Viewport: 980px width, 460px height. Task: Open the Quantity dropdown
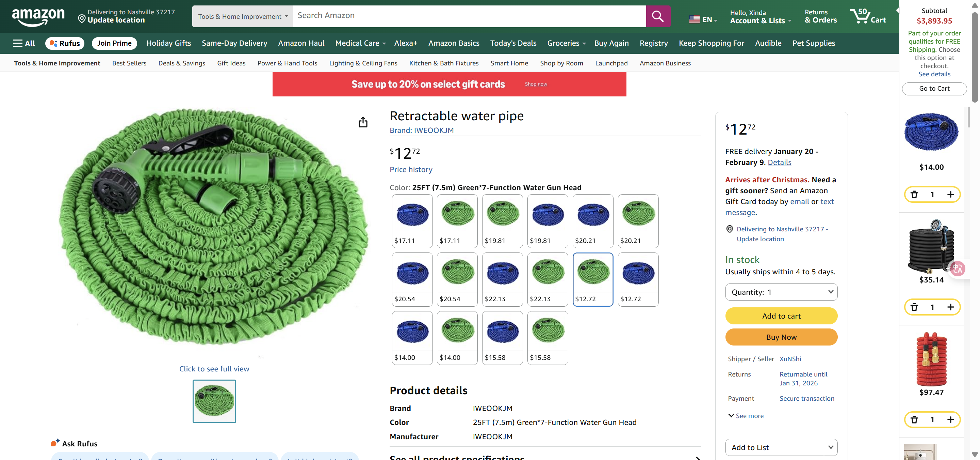click(x=781, y=292)
